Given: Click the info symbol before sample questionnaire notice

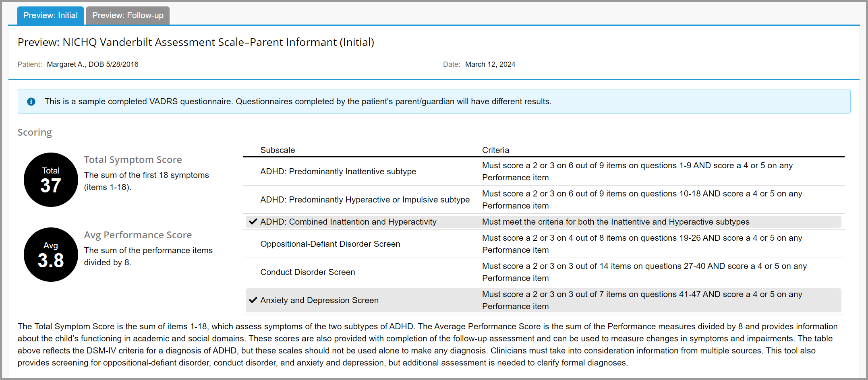Looking at the screenshot, I should click(31, 101).
